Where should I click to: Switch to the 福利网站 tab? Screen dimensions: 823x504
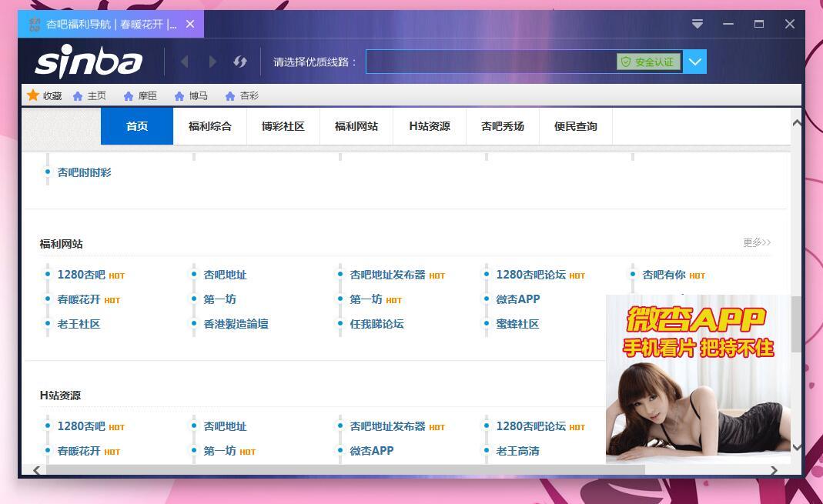pyautogui.click(x=356, y=126)
